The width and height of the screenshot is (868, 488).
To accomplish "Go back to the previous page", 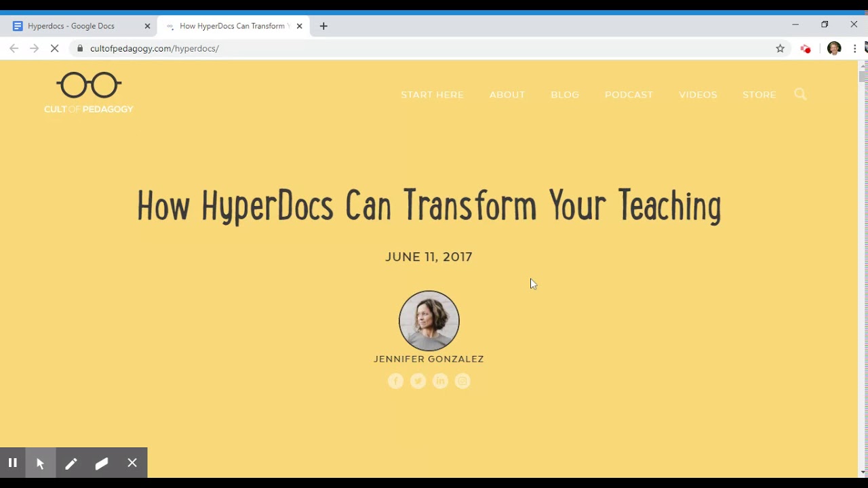I will tap(14, 48).
